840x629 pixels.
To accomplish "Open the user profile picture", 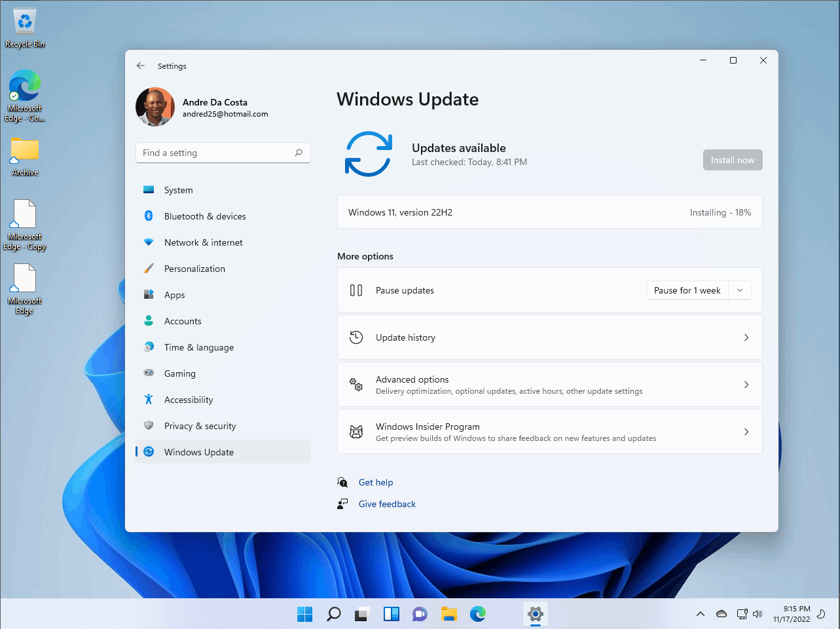I will [x=155, y=107].
